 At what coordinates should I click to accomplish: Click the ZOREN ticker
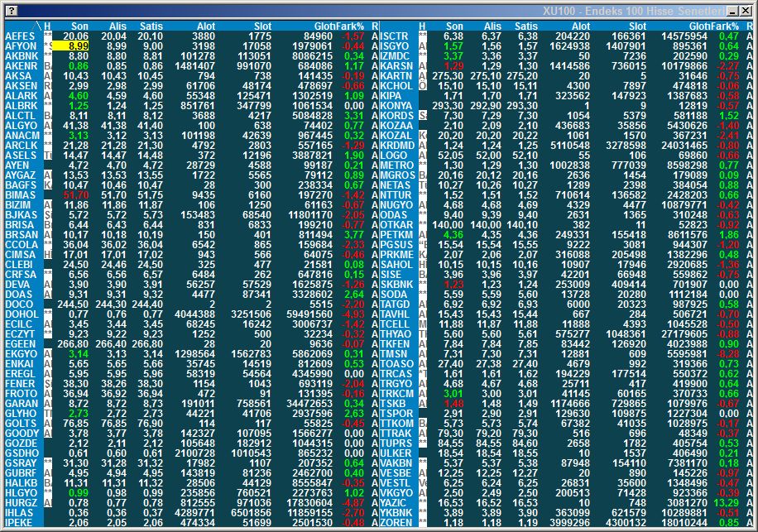coord(396,522)
